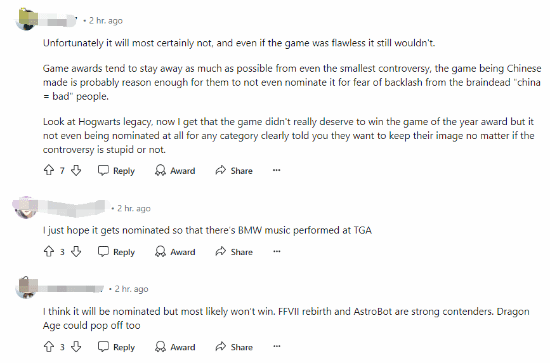This screenshot has width=550, height=363.
Task: Upvote the Hogwarts legacy comment
Action: click(49, 170)
